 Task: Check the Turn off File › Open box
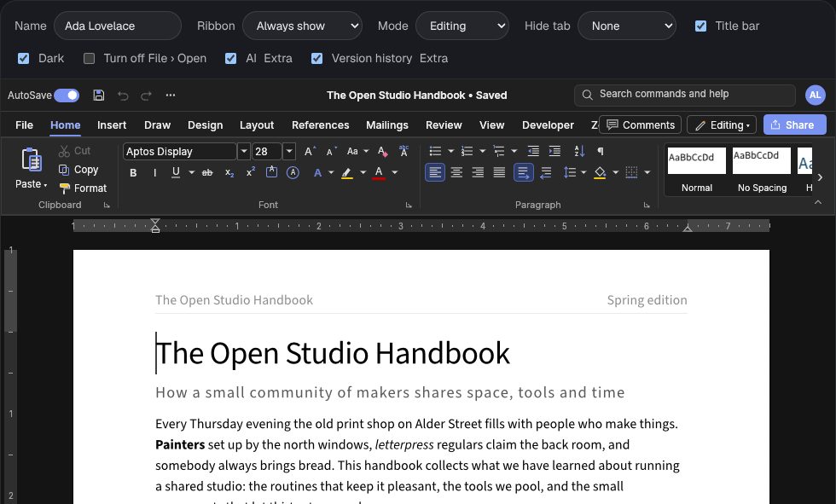89,59
